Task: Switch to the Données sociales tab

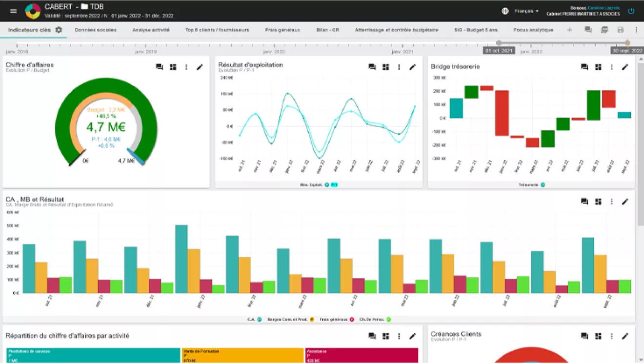Action: (96, 30)
